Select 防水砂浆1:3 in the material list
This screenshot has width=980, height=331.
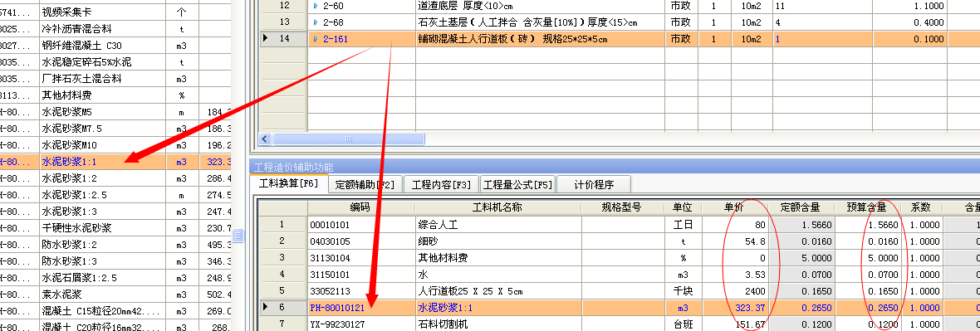click(x=69, y=261)
